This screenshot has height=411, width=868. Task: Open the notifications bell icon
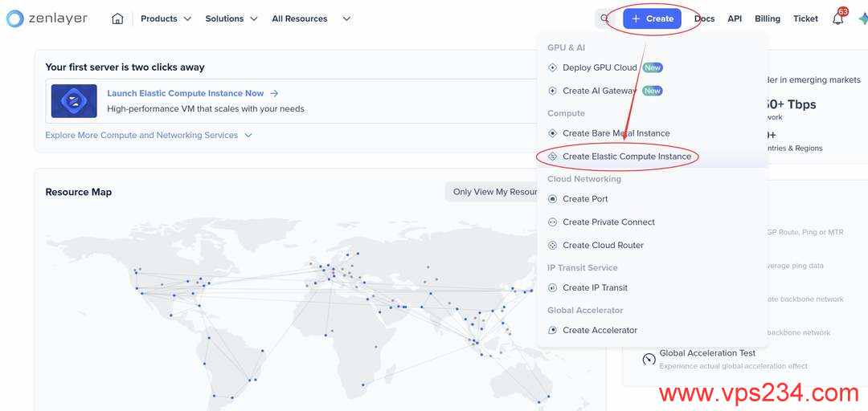click(837, 18)
